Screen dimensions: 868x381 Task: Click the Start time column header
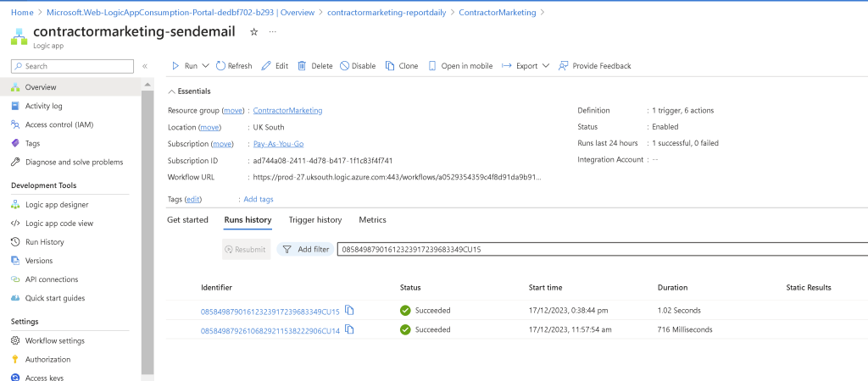pyautogui.click(x=545, y=288)
